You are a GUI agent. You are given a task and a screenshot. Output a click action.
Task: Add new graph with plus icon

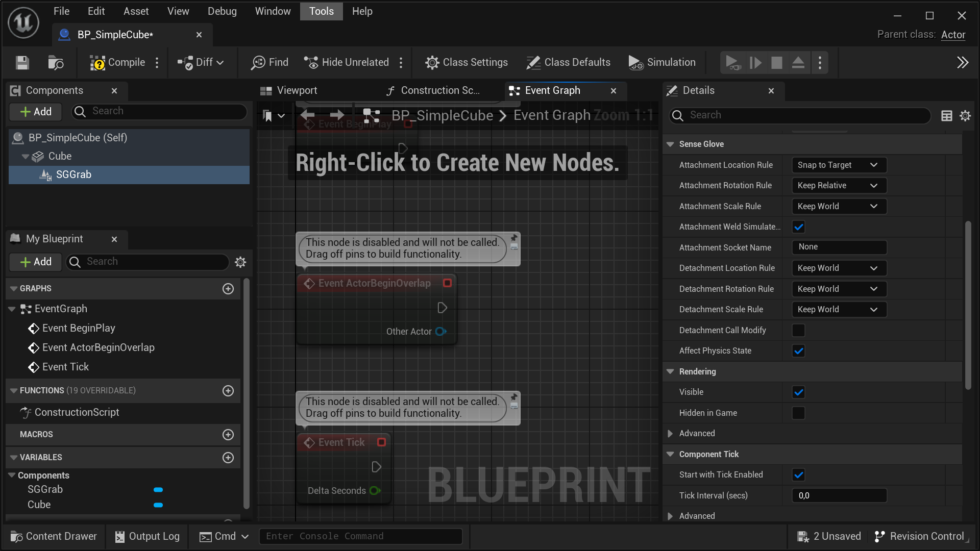tap(228, 289)
